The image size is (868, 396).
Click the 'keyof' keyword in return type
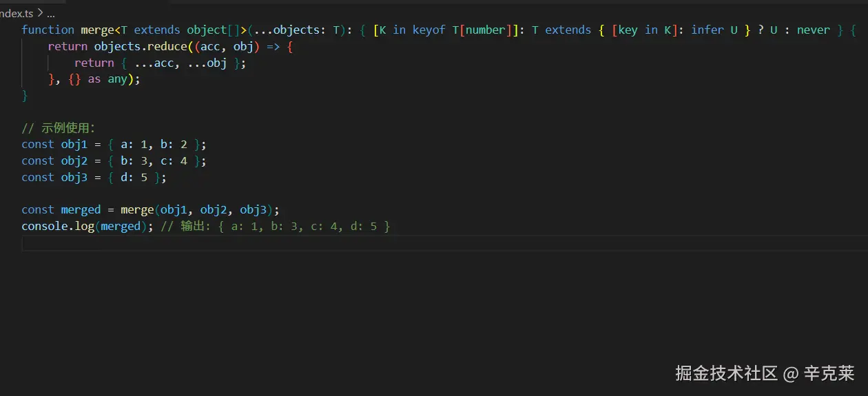click(428, 30)
